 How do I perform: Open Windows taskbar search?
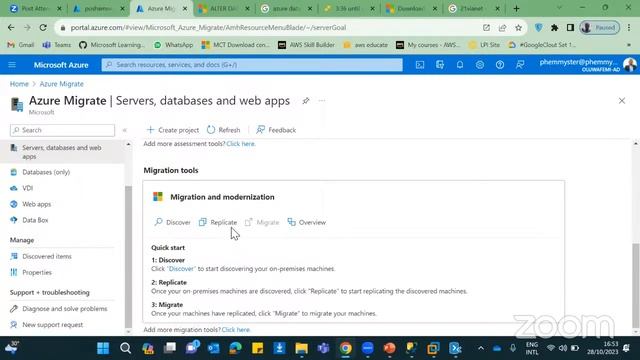click(125, 348)
